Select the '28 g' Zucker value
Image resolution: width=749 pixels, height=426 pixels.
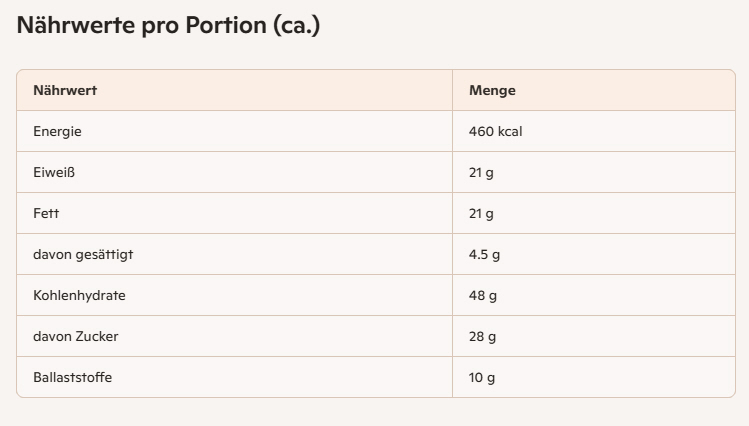coord(482,337)
